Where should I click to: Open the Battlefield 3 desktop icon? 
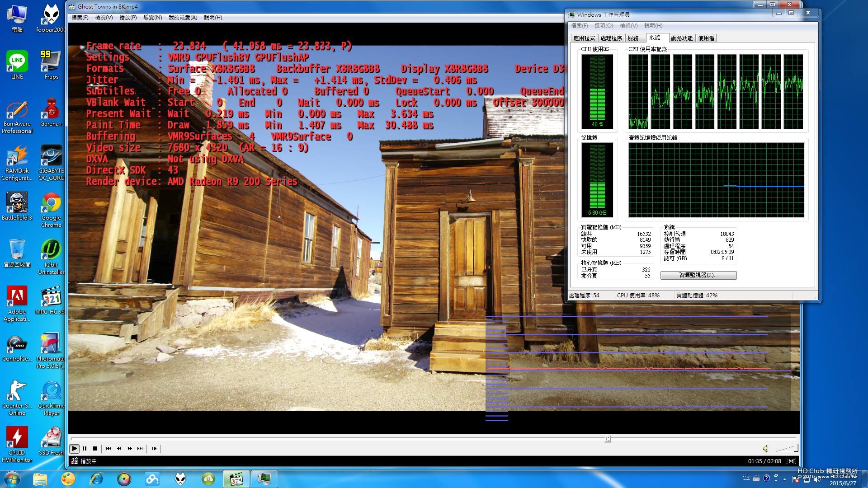coord(17,206)
